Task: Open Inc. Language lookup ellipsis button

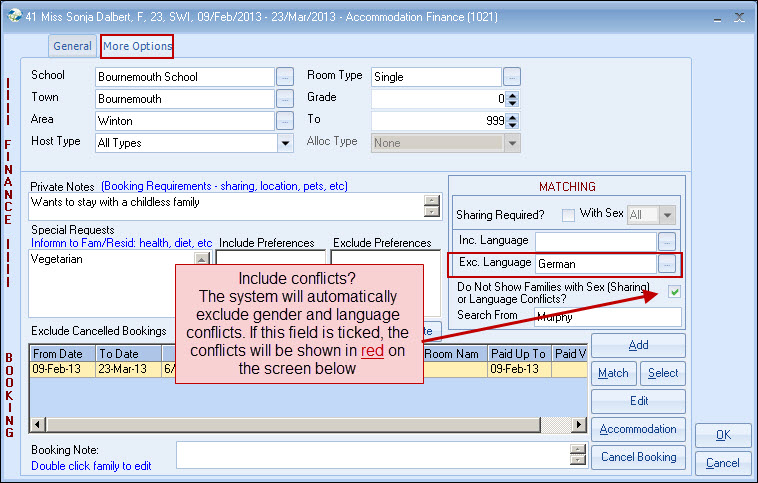Action: click(667, 241)
